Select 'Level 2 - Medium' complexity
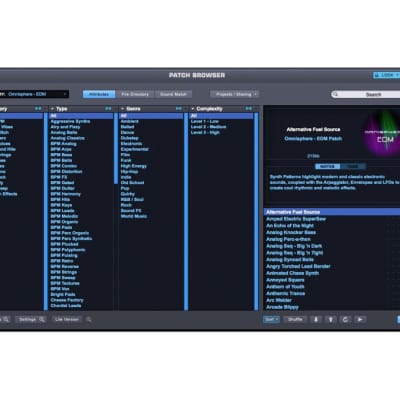Image resolution: width=400 pixels, height=400 pixels. (x=208, y=127)
